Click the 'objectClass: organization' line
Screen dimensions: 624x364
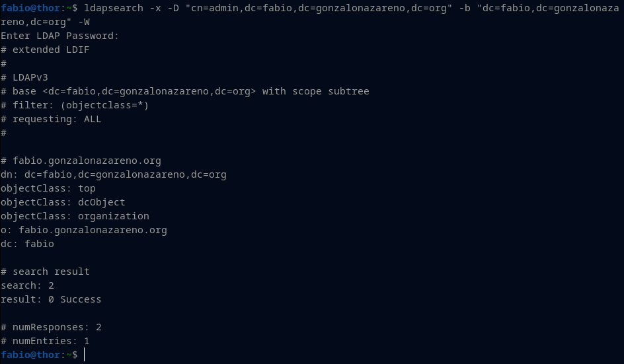(75, 217)
